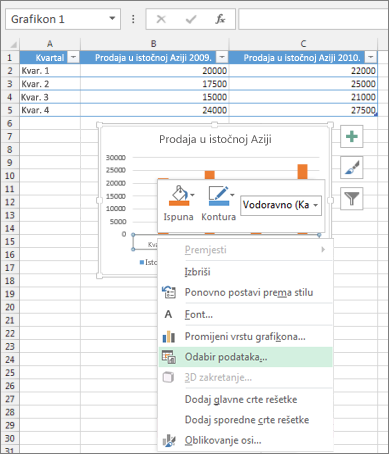Click the blue legend marker in chart
Image resolution: width=389 pixels, height=454 pixels.
142,262
